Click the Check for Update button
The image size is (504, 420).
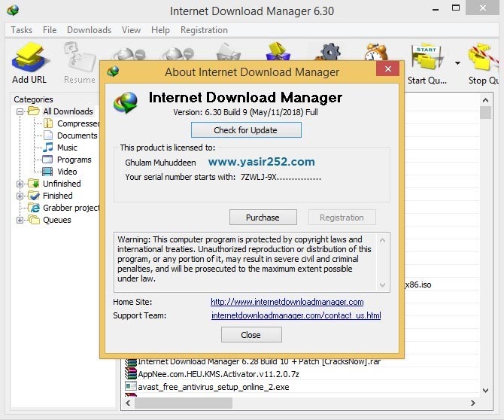pyautogui.click(x=246, y=130)
